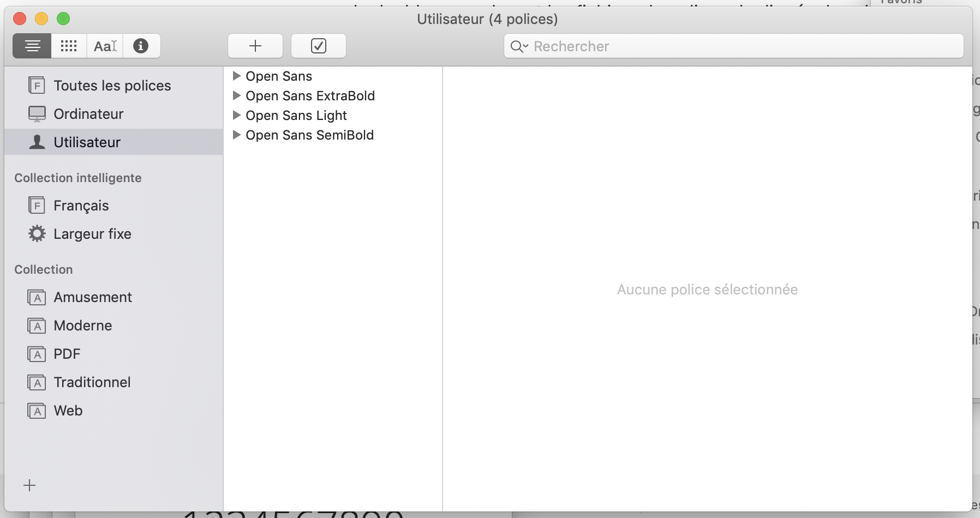Click the Toutes les polices icon

[x=37, y=85]
